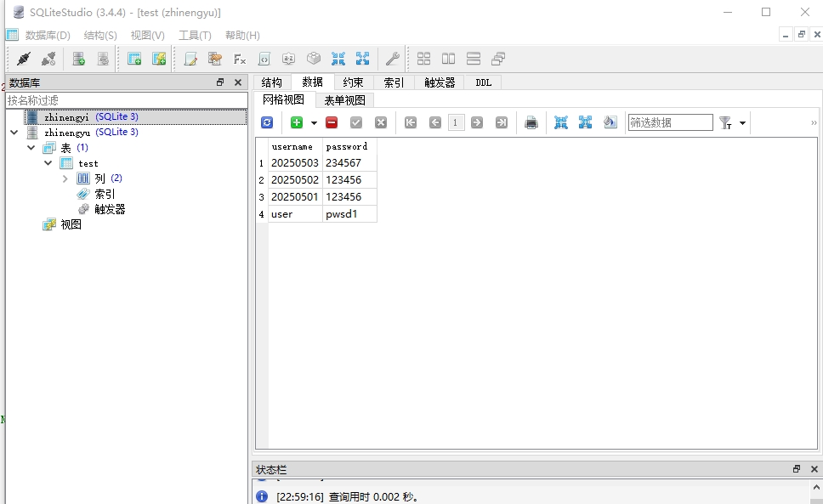Go to the next data page arrow

(x=477, y=122)
